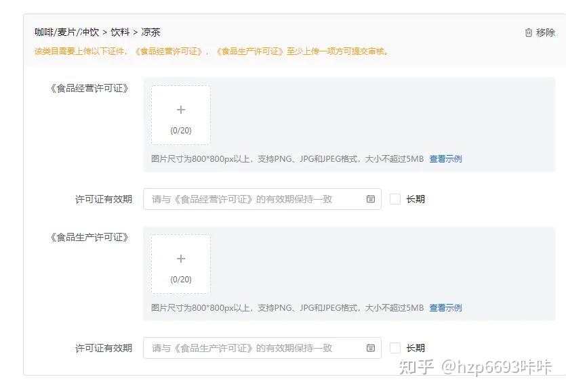Click the orange certificate requirement notice

point(211,51)
